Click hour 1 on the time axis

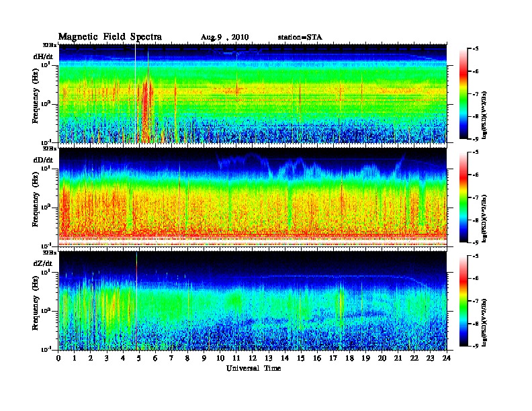pyautogui.click(x=75, y=358)
